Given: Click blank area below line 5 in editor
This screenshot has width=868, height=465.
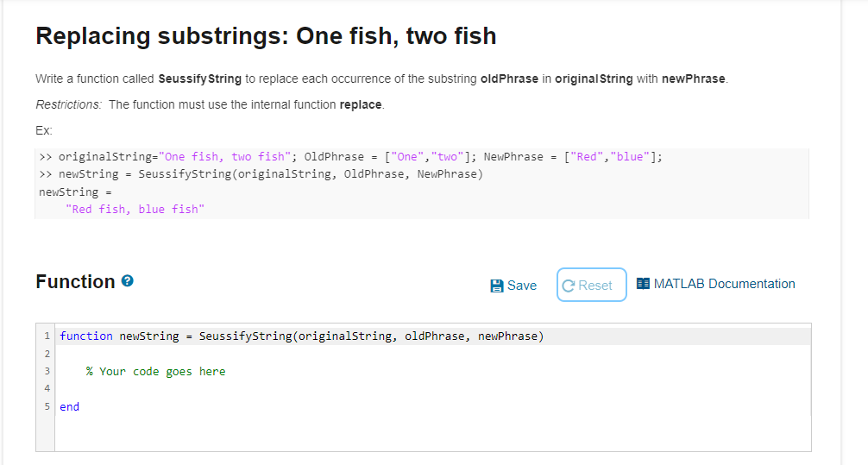Looking at the screenshot, I should point(432,433).
